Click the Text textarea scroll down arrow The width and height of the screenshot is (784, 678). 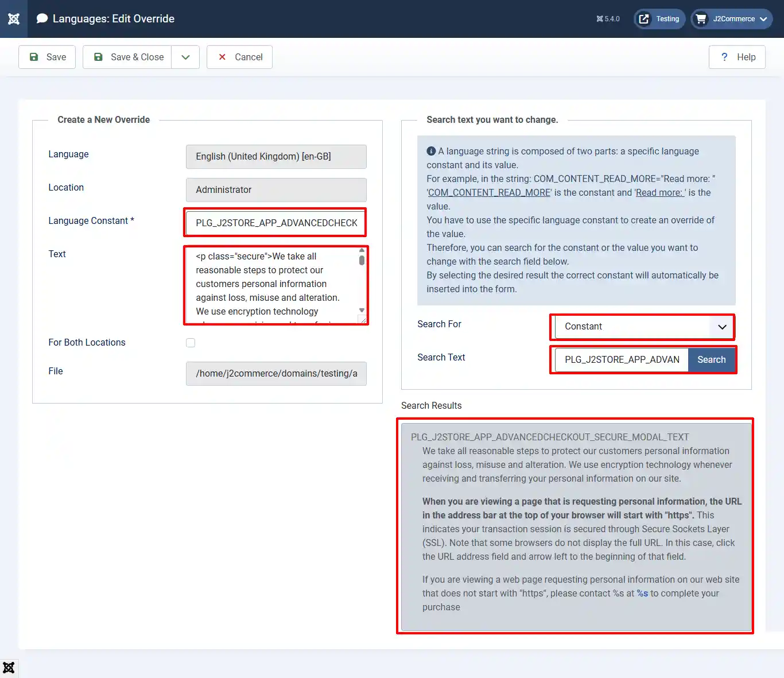(362, 310)
